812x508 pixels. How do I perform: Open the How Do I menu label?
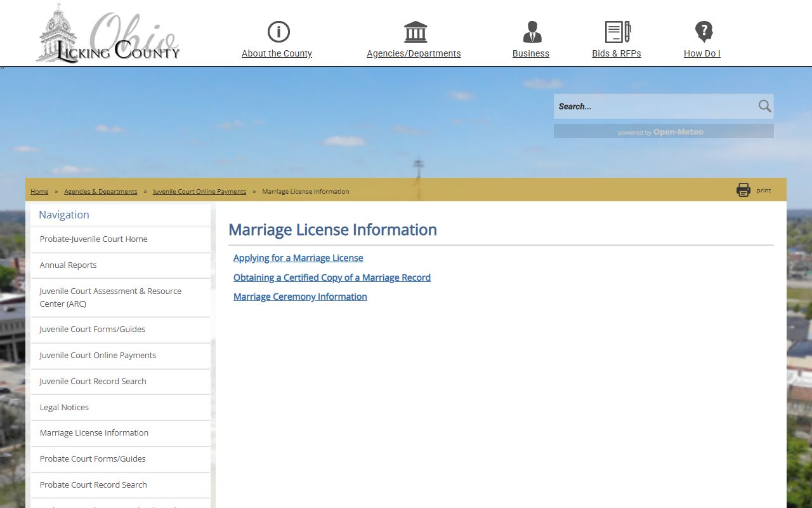point(702,53)
